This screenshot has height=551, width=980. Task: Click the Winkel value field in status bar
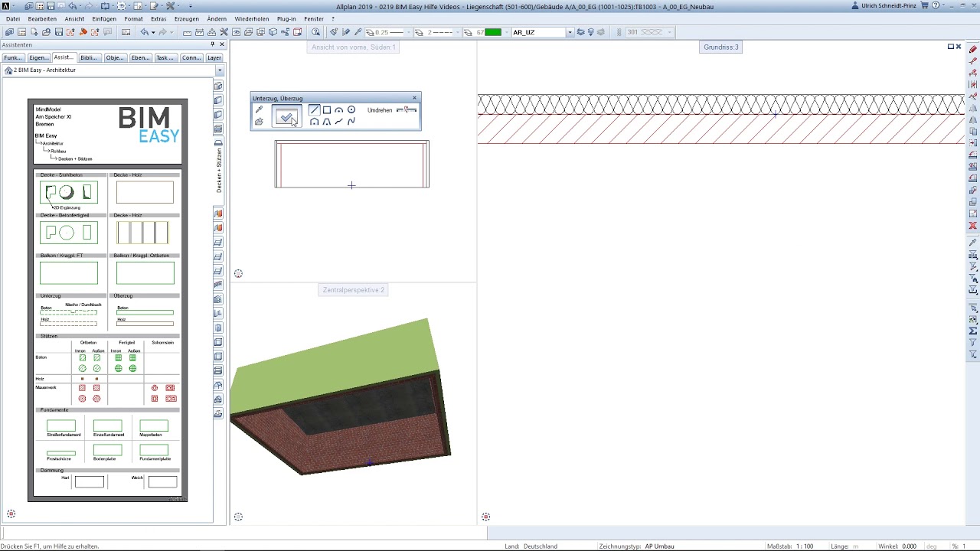point(909,546)
